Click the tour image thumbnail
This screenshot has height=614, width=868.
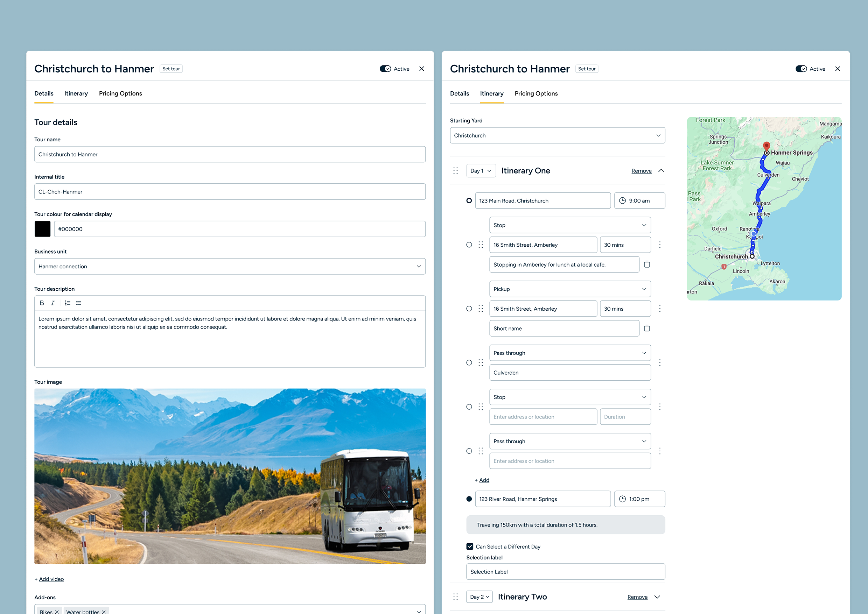(230, 476)
